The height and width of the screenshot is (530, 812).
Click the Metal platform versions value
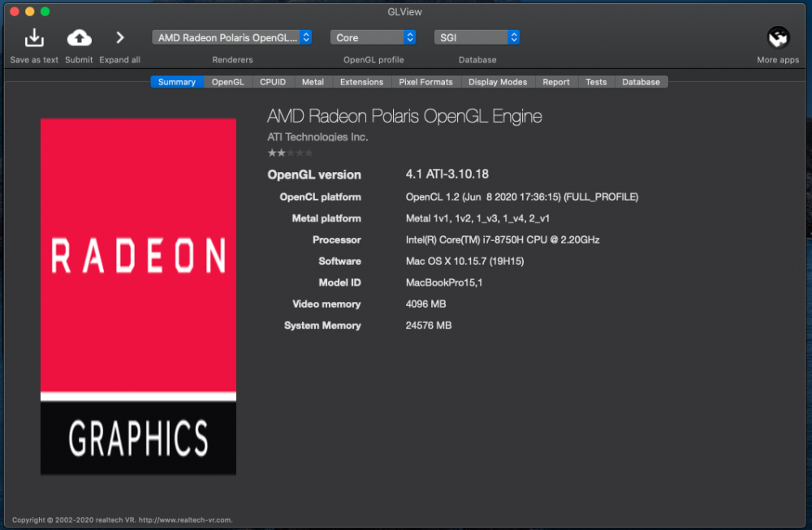coord(477,218)
